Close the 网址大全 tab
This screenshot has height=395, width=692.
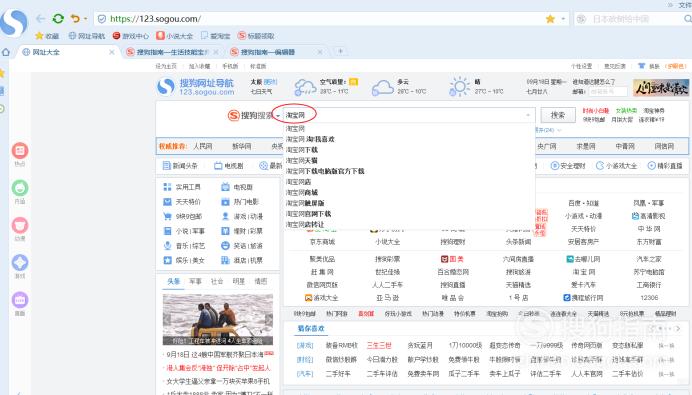[x=112, y=52]
